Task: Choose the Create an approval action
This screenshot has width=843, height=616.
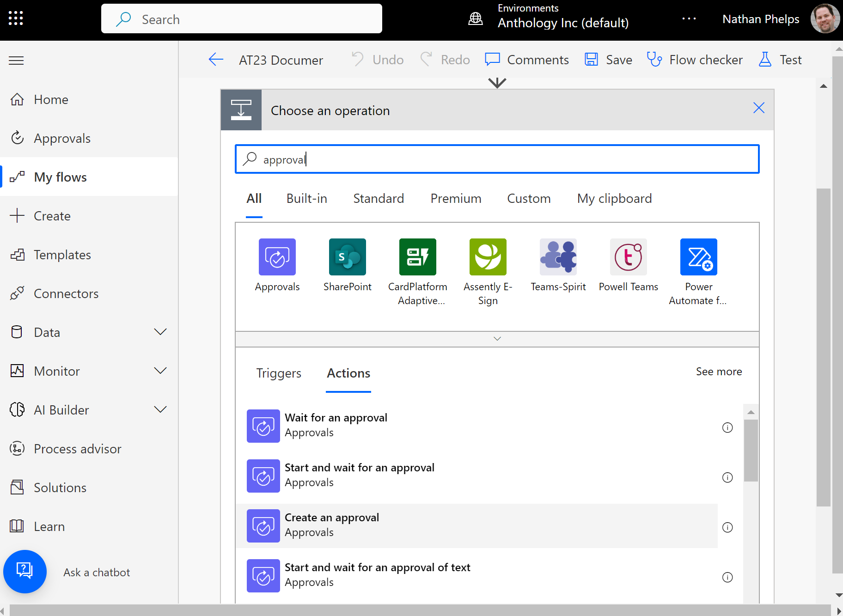Action: [x=476, y=525]
